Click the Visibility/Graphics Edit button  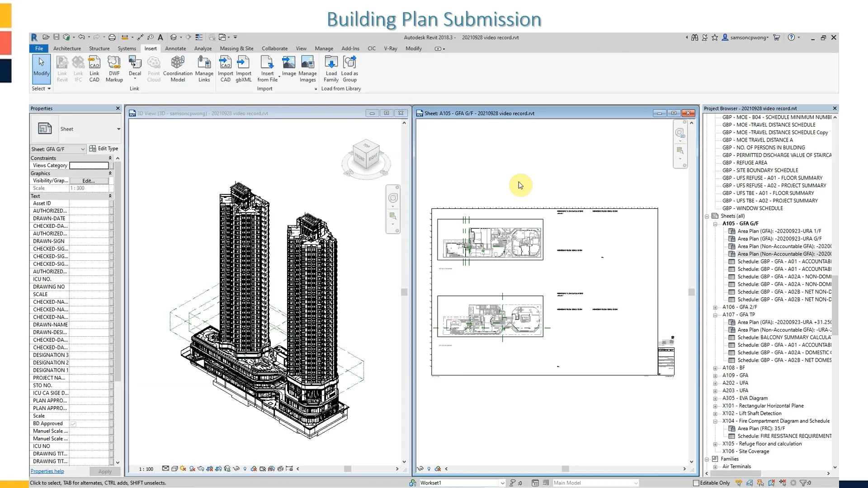coord(89,180)
